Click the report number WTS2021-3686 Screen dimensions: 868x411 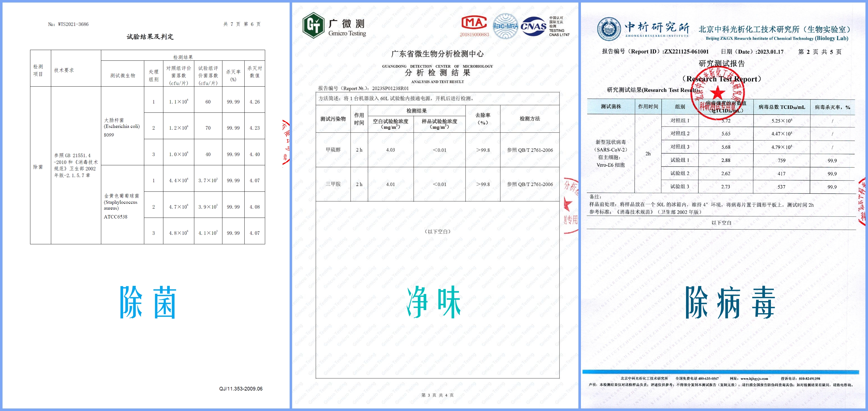click(x=73, y=24)
